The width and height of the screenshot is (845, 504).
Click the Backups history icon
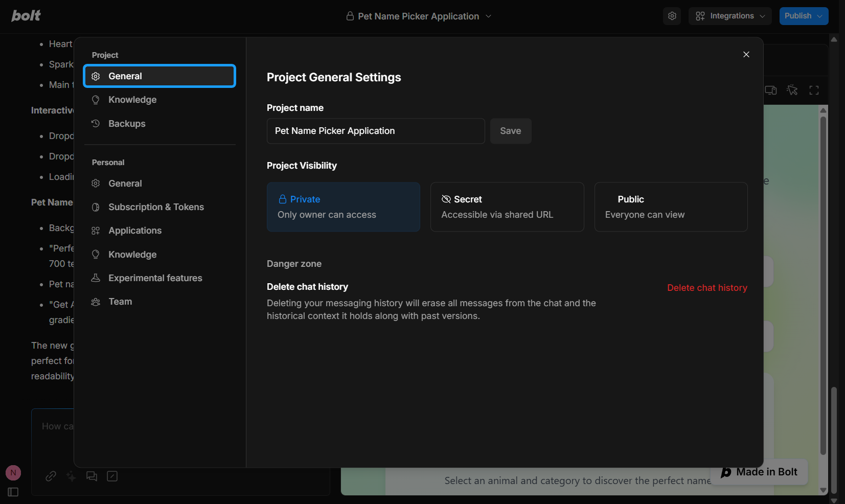point(96,123)
